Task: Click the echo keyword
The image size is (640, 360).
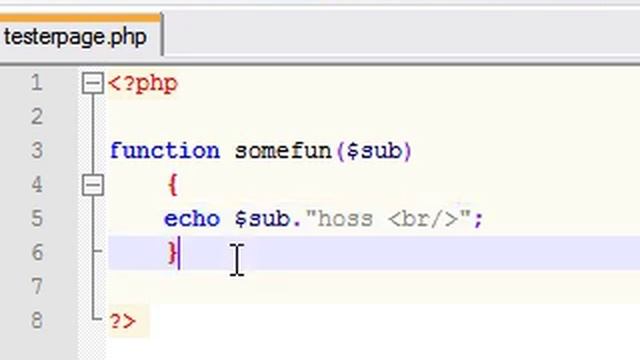Action: [192, 219]
